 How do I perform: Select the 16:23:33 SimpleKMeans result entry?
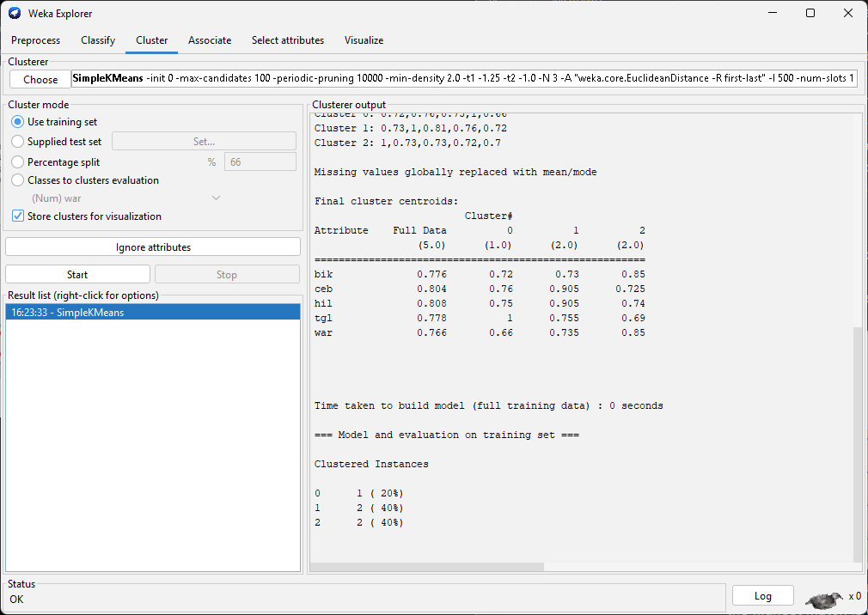point(153,313)
